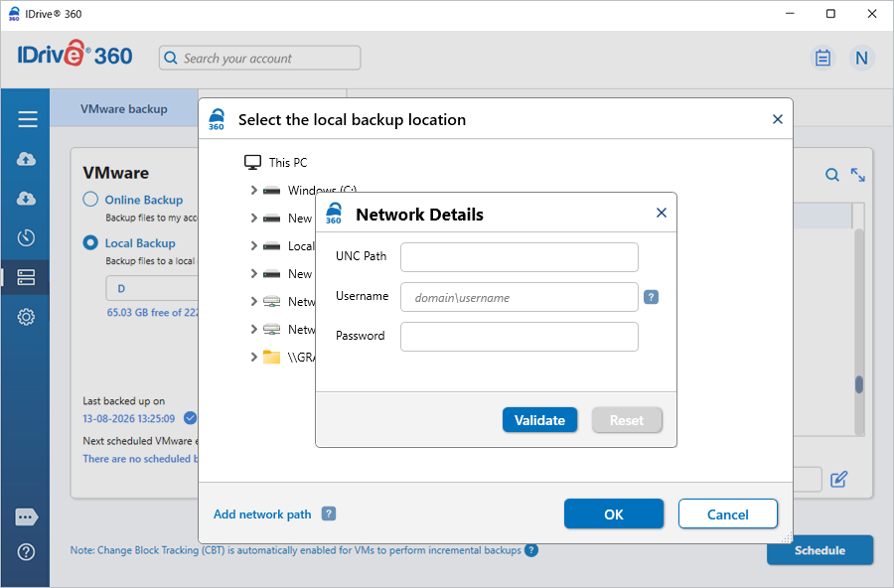This screenshot has height=588, width=894.
Task: Open the chat feedback sidebar icon
Action: (26, 517)
